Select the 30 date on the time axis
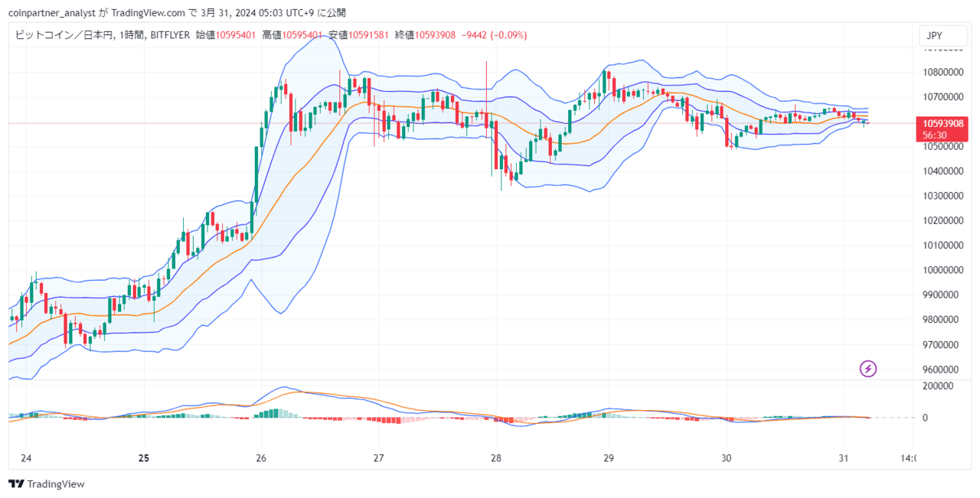Screen dimensions: 980x498 (727, 458)
